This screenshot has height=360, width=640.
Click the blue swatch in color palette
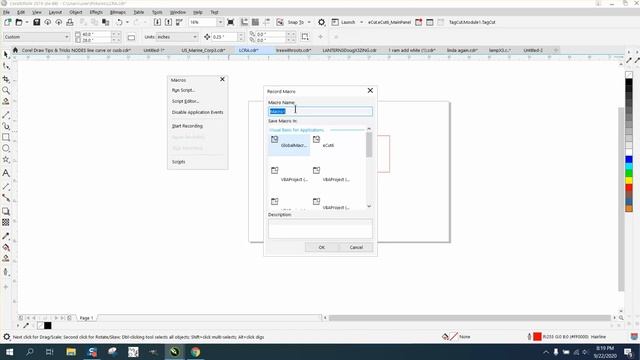(629, 160)
